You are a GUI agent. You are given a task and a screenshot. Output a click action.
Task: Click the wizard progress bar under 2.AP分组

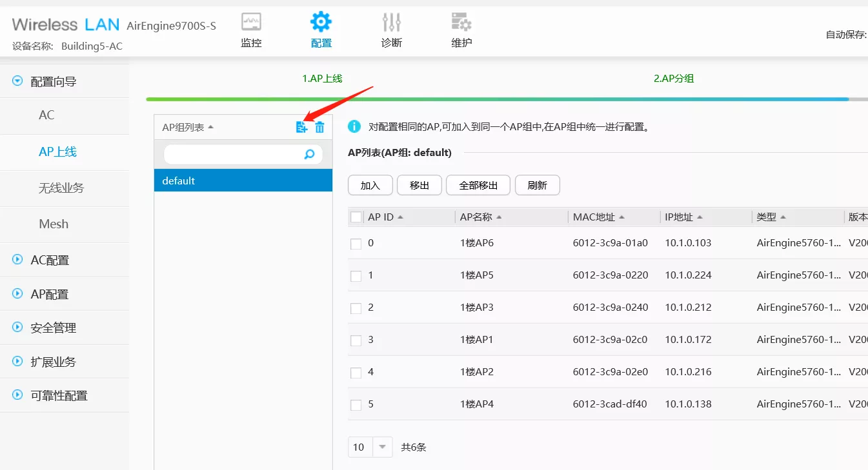[x=673, y=99]
